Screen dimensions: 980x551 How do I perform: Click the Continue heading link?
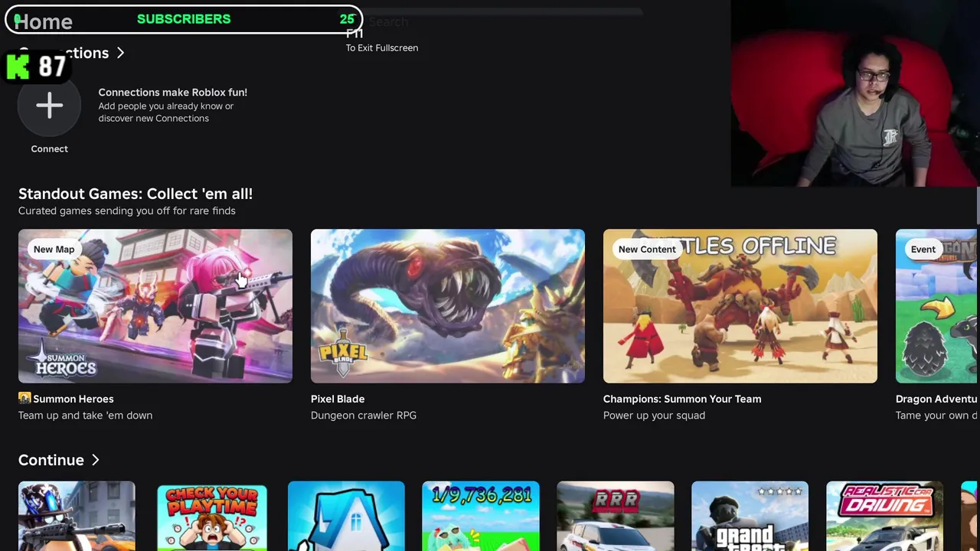[x=51, y=460]
